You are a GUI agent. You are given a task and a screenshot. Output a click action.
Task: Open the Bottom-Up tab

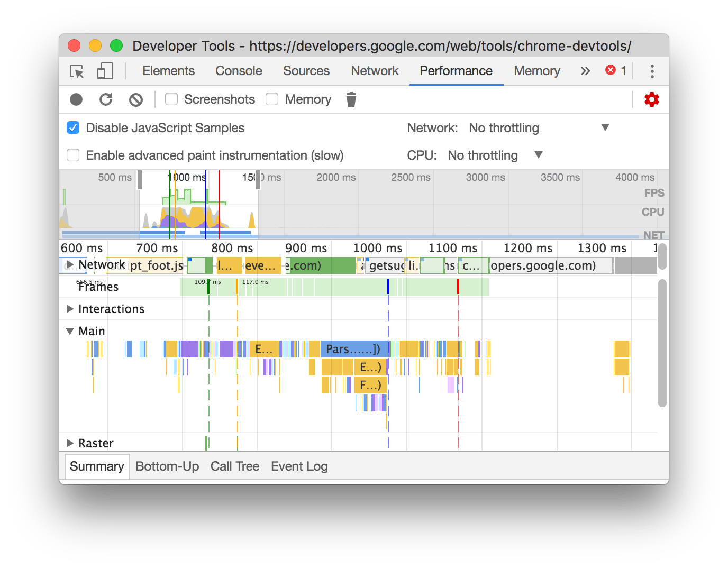(167, 466)
